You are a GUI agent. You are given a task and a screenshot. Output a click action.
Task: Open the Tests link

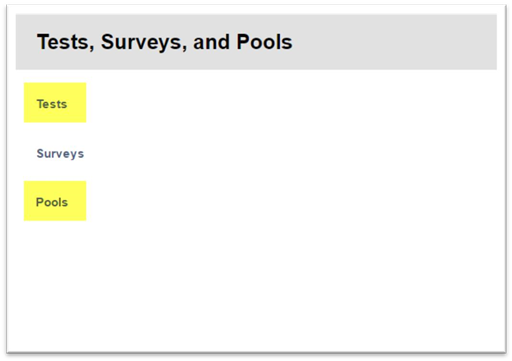pos(52,104)
